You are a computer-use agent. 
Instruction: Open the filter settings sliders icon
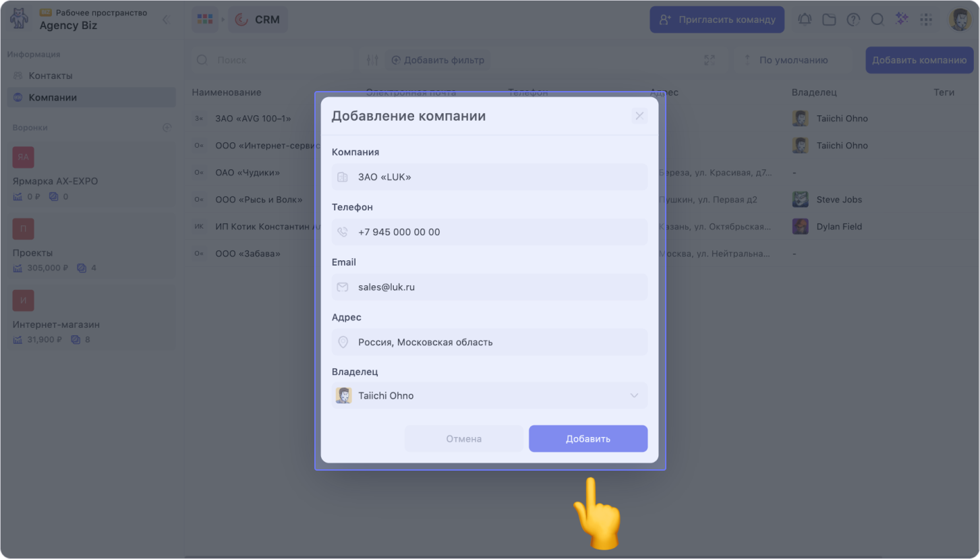372,60
